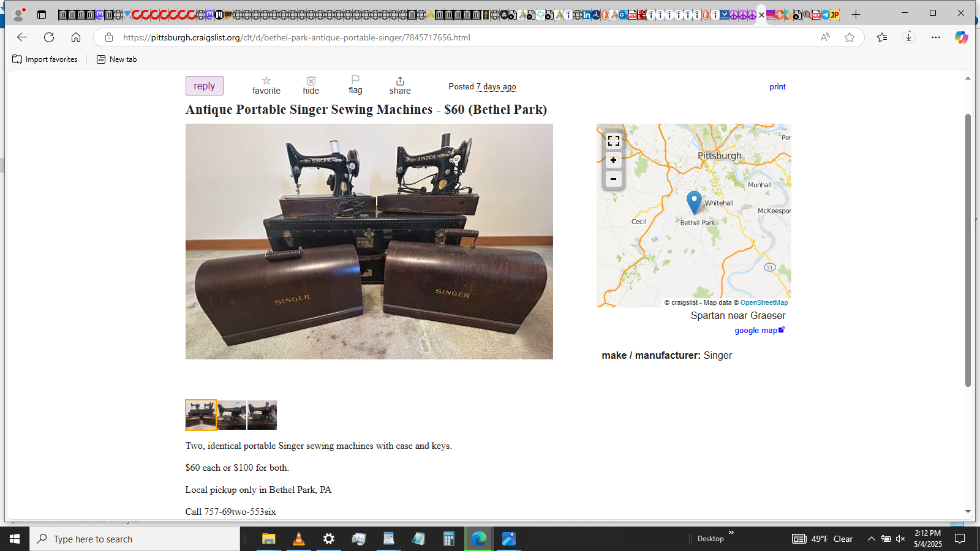Open the tab actions menu
Image resolution: width=980 pixels, height=551 pixels.
(x=42, y=15)
